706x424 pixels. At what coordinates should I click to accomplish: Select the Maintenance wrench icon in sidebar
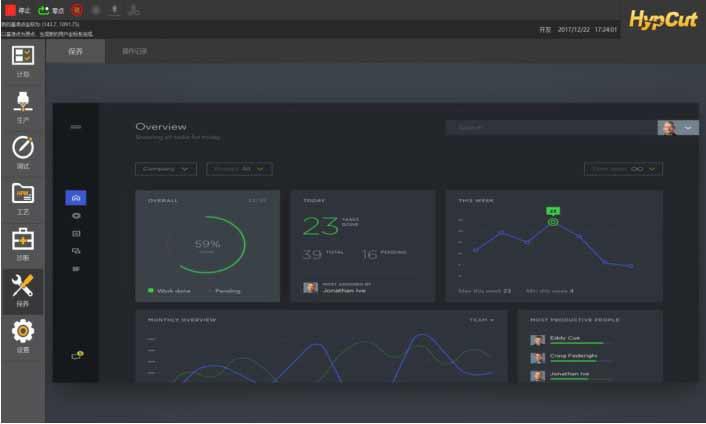tap(23, 289)
